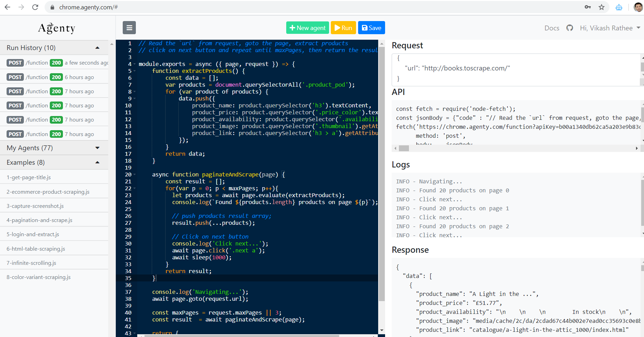The image size is (644, 337).
Task: Collapse the Examples section
Action: [97, 162]
